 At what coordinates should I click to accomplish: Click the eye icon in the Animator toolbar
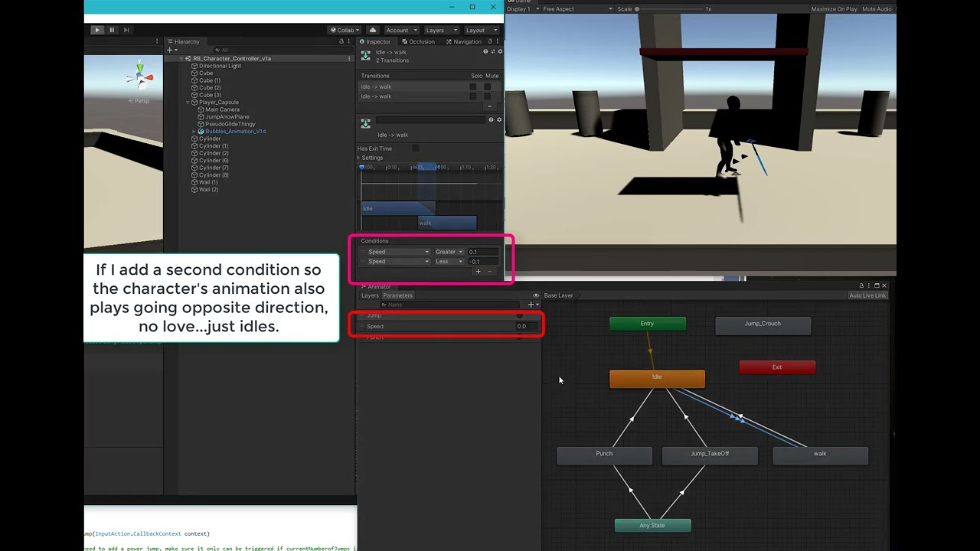pyautogui.click(x=536, y=295)
